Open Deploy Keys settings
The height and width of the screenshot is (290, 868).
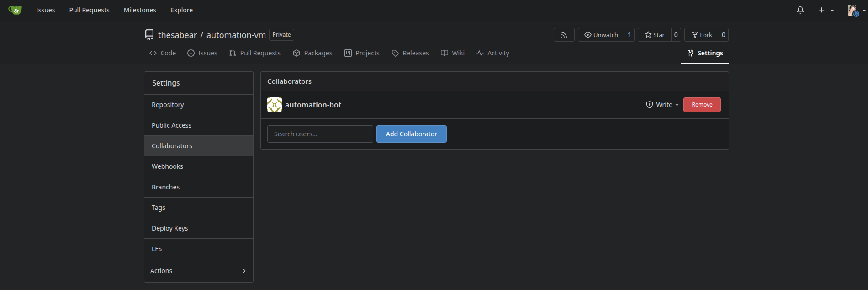point(199,228)
